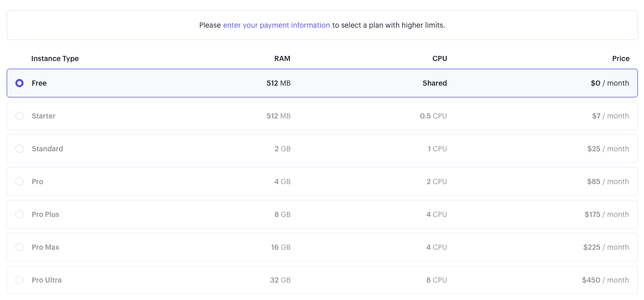Click the RAM column header
Image resolution: width=644 pixels, height=300 pixels.
(282, 58)
